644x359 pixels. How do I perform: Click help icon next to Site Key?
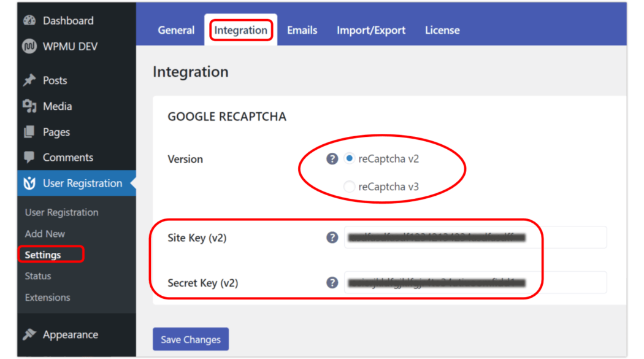332,237
